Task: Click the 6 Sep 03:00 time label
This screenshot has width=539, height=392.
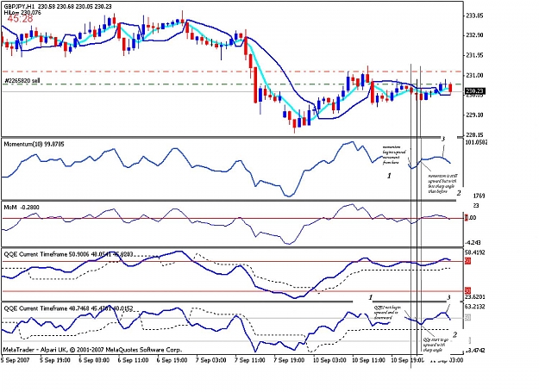Action: 94,360
